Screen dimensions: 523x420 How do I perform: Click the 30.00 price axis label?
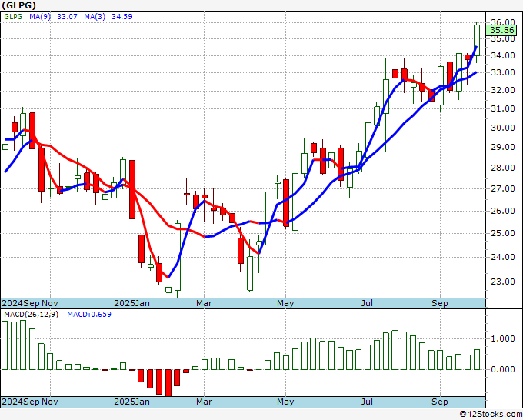pyautogui.click(x=503, y=128)
